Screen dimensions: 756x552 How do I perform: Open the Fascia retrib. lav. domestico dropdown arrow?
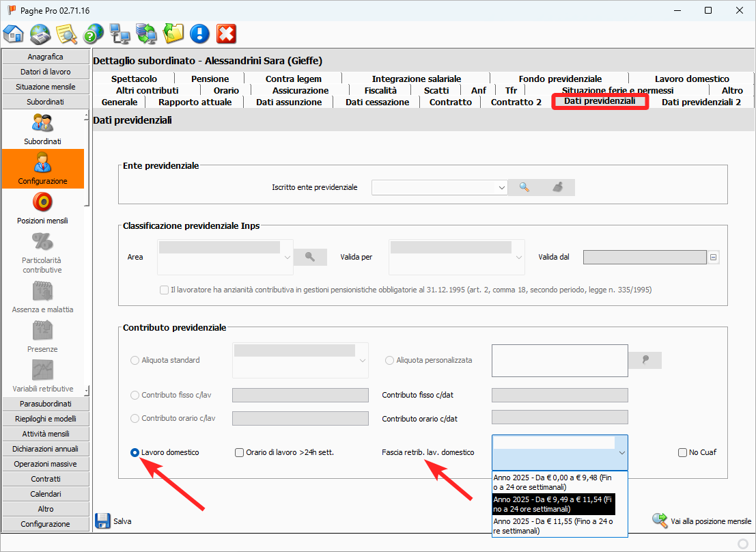click(x=621, y=452)
